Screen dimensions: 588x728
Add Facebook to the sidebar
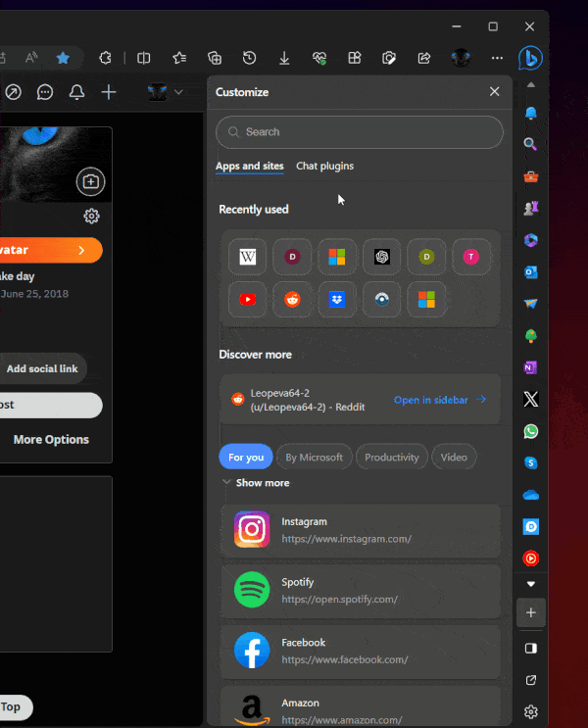(x=361, y=651)
